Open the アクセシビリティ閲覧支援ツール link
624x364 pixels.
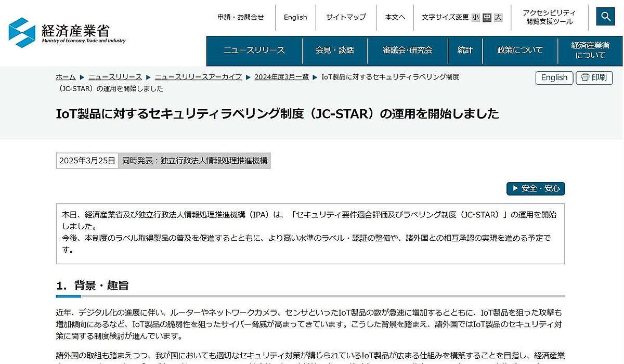click(x=549, y=17)
